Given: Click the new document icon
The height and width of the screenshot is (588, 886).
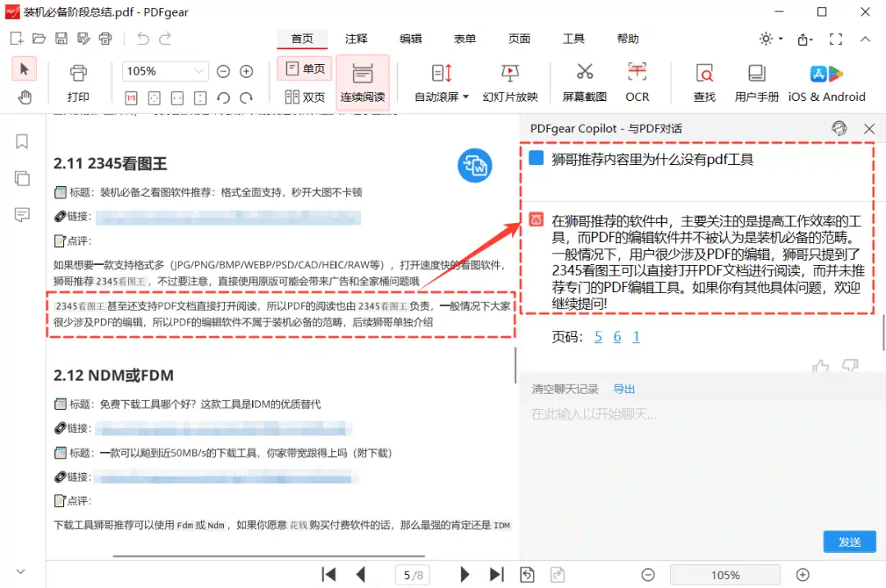Looking at the screenshot, I should click(x=16, y=39).
